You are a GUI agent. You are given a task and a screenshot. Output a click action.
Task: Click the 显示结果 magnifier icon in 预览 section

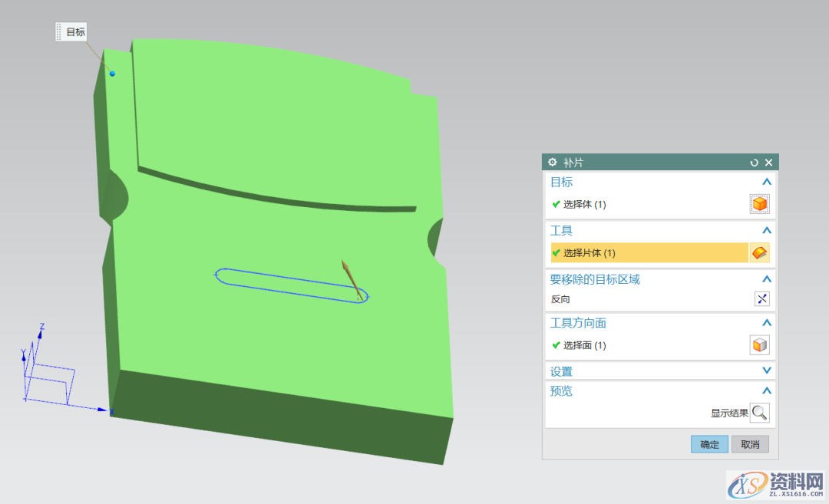coord(759,412)
